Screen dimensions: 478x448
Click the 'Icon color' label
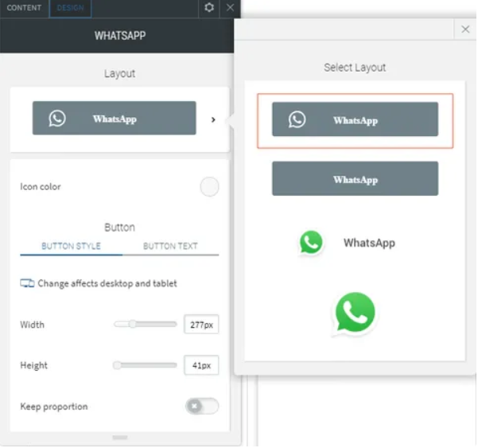41,187
